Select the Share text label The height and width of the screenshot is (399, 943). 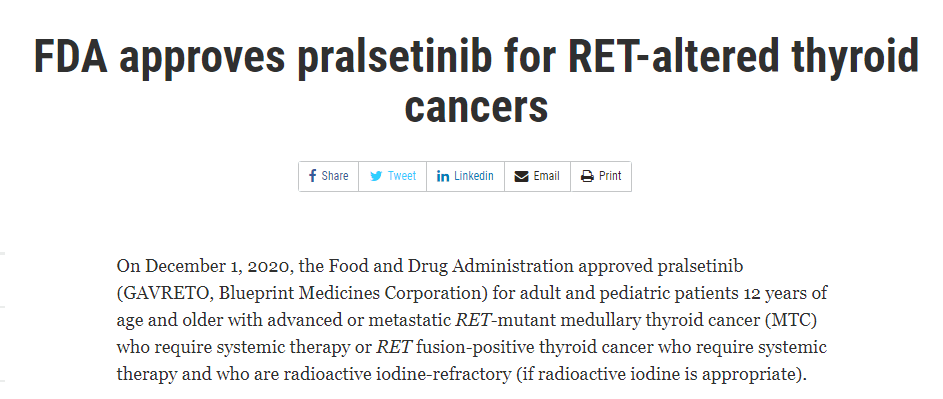pyautogui.click(x=335, y=176)
